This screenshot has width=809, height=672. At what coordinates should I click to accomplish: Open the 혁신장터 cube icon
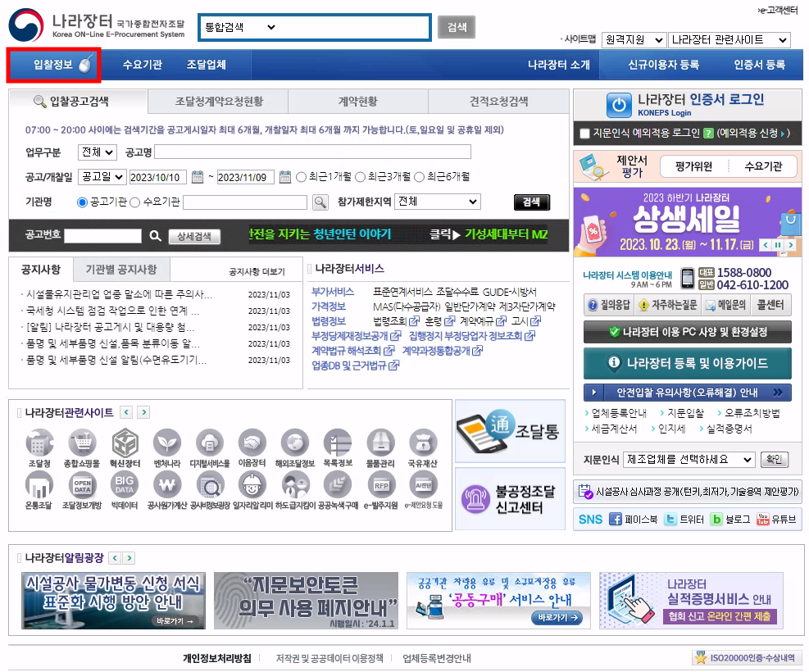coord(125,443)
